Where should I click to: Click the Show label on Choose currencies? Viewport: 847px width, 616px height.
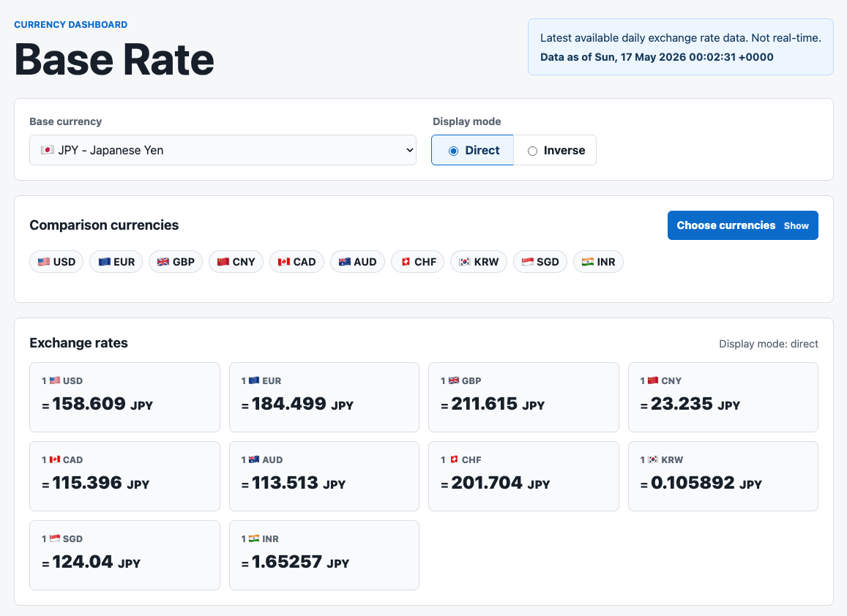pyautogui.click(x=796, y=225)
